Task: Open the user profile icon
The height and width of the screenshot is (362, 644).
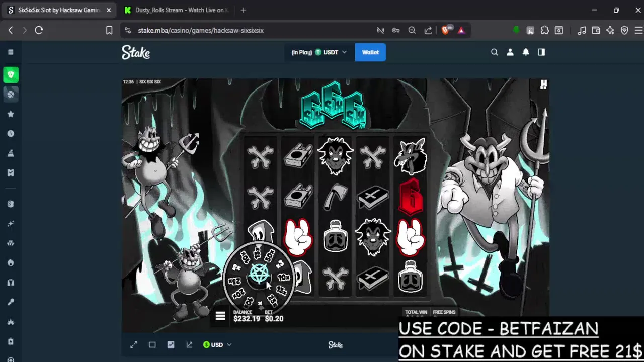Action: coord(510,52)
